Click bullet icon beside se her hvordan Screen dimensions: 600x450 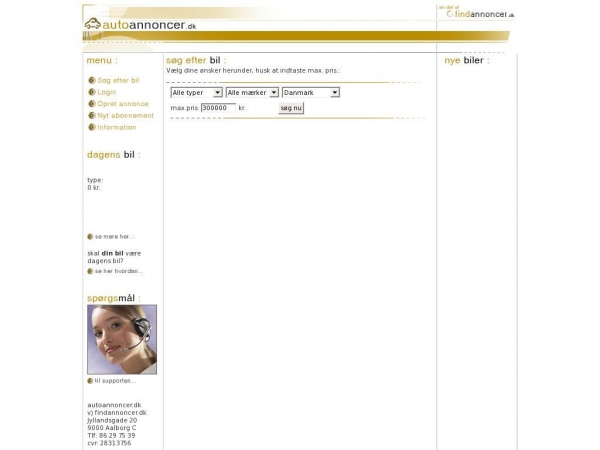[90, 271]
